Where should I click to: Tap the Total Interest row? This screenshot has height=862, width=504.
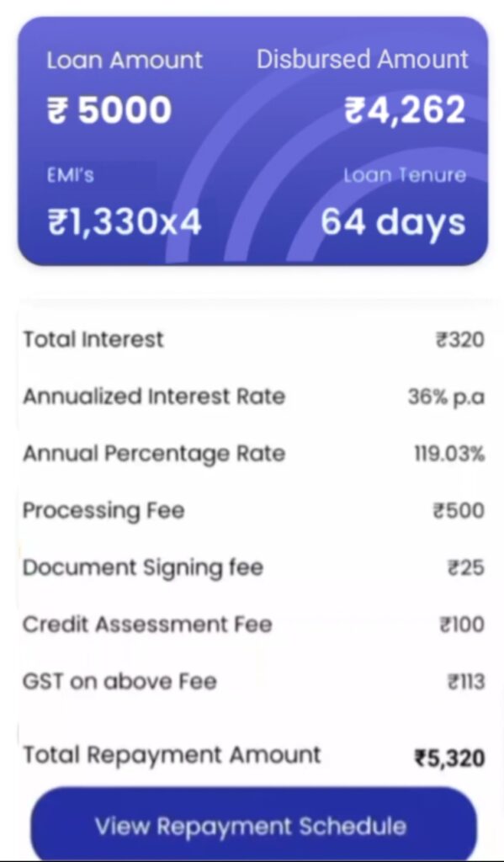(x=252, y=339)
